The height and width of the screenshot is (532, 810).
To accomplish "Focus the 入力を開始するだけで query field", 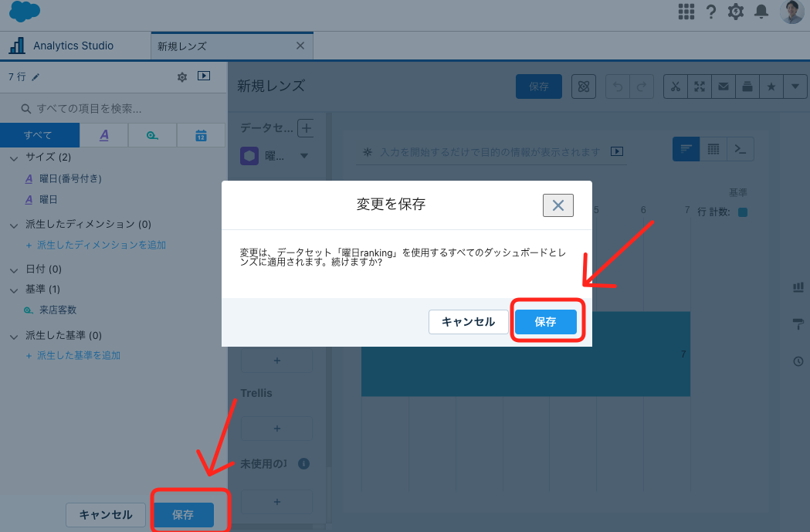I will 490,152.
